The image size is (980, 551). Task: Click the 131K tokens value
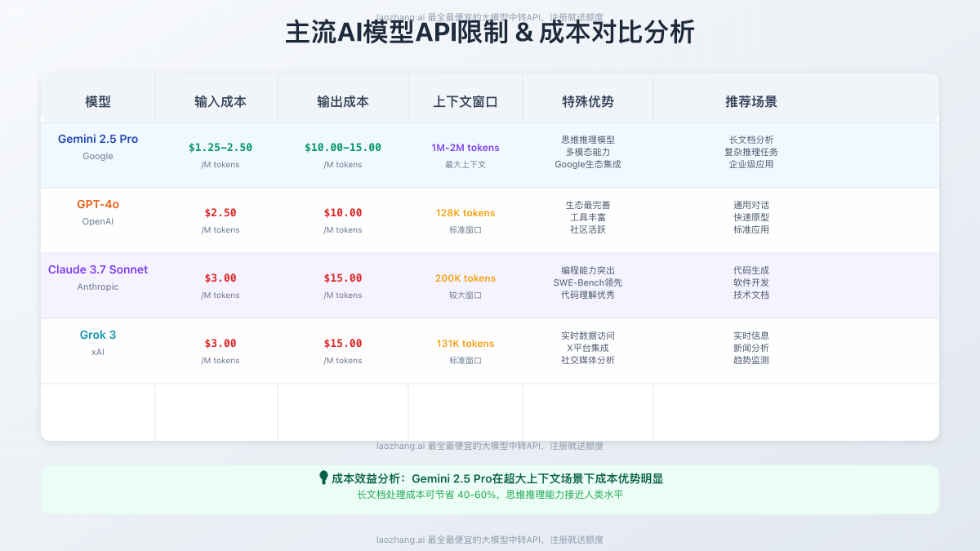465,344
